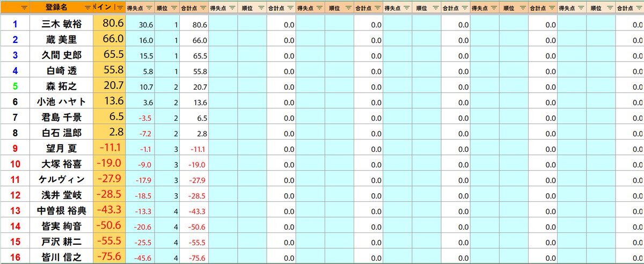Open the 登録名 column filter
644x264 pixels.
(x=87, y=8)
